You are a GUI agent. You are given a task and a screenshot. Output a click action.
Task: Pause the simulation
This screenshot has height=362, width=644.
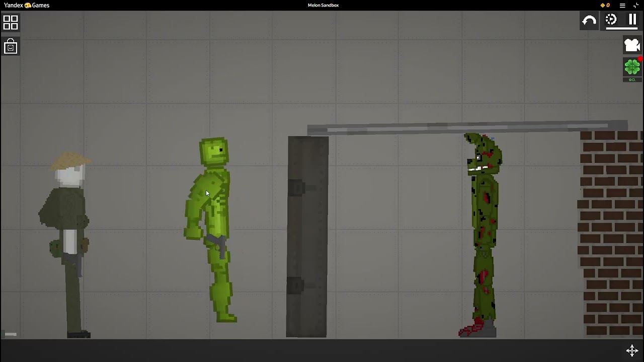pos(632,20)
